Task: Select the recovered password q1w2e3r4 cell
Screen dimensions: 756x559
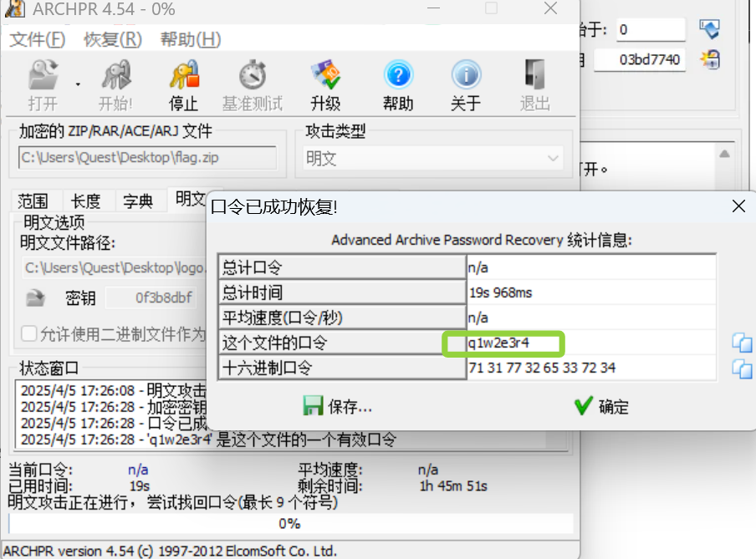Action: [x=591, y=343]
